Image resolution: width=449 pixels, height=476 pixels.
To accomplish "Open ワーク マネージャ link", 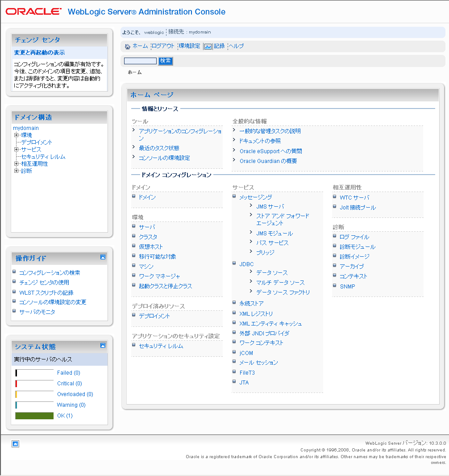I will [159, 276].
